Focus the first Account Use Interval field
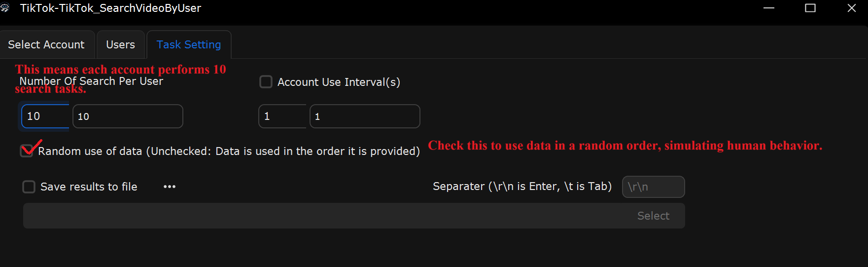The height and width of the screenshot is (267, 868). 282,116
